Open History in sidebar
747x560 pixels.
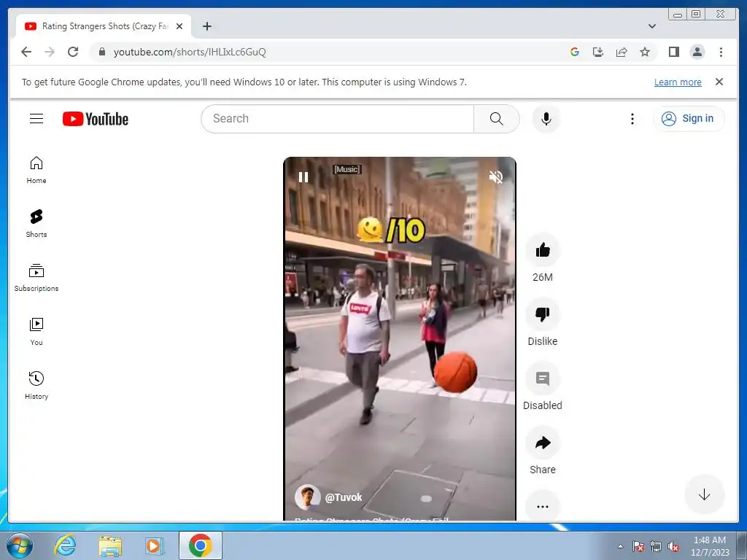coord(36,386)
